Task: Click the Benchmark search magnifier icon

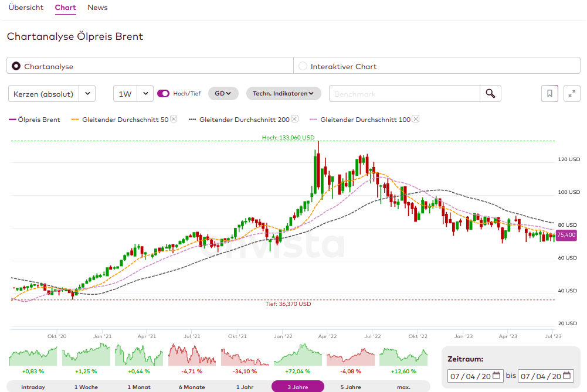Action: (490, 94)
